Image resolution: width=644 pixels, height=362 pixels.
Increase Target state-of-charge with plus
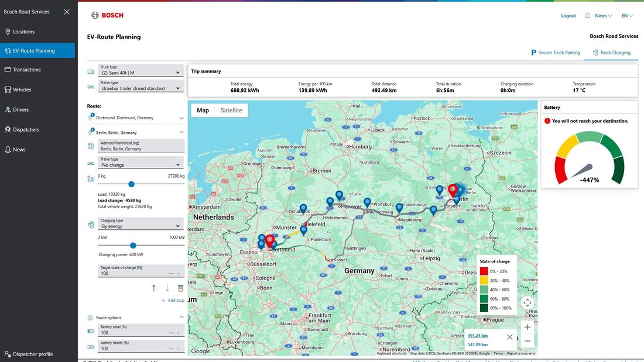point(178,273)
